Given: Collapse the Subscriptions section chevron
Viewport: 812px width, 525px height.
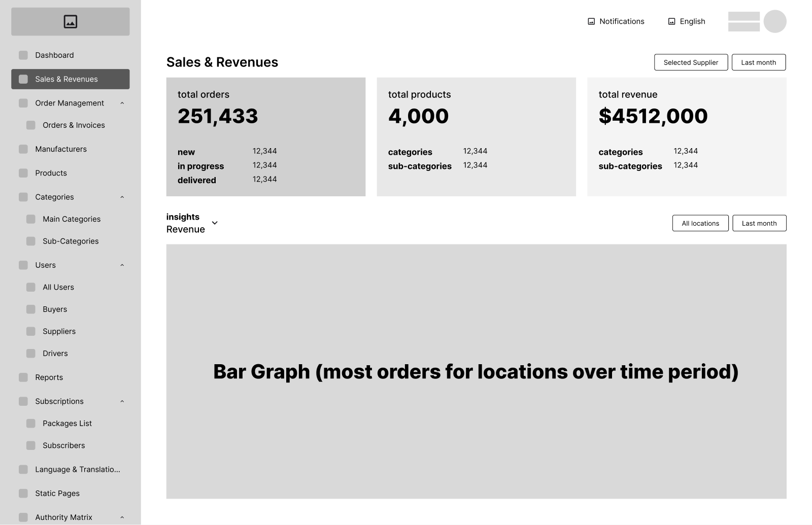Looking at the screenshot, I should coord(122,401).
